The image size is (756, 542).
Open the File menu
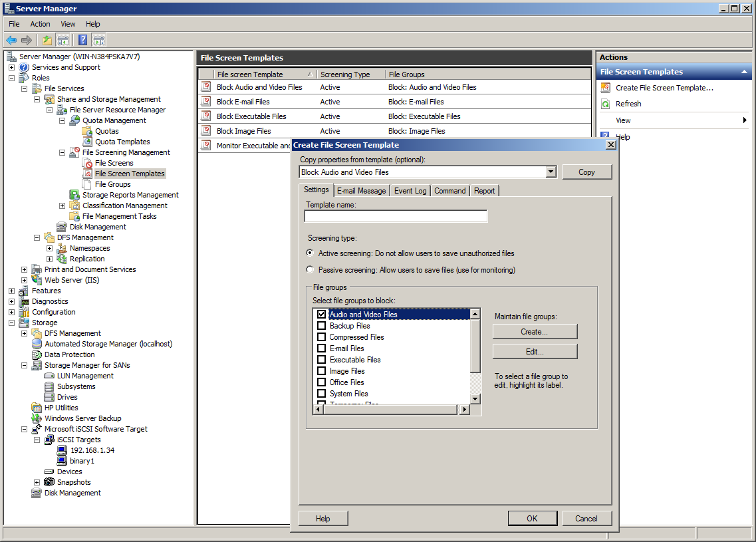(x=14, y=24)
